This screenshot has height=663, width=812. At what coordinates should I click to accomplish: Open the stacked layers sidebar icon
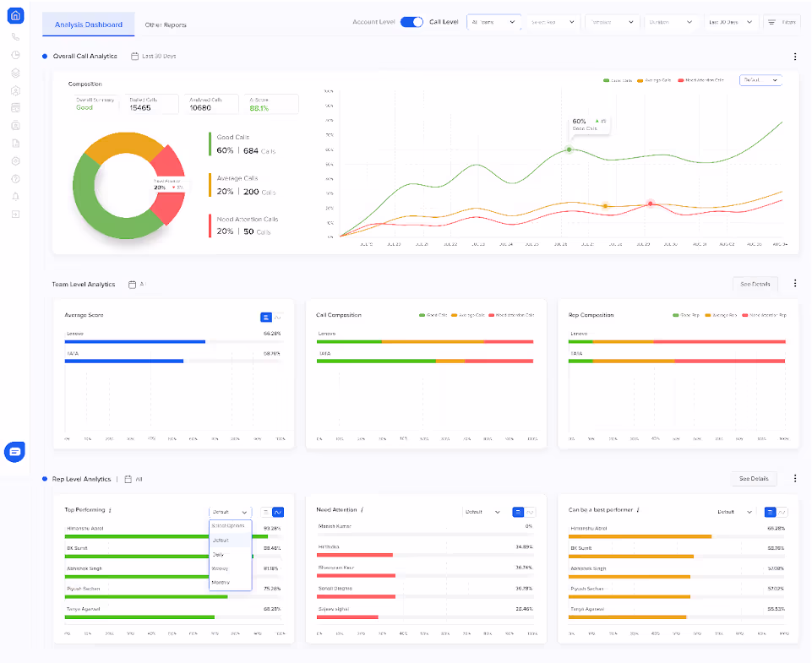(15, 73)
